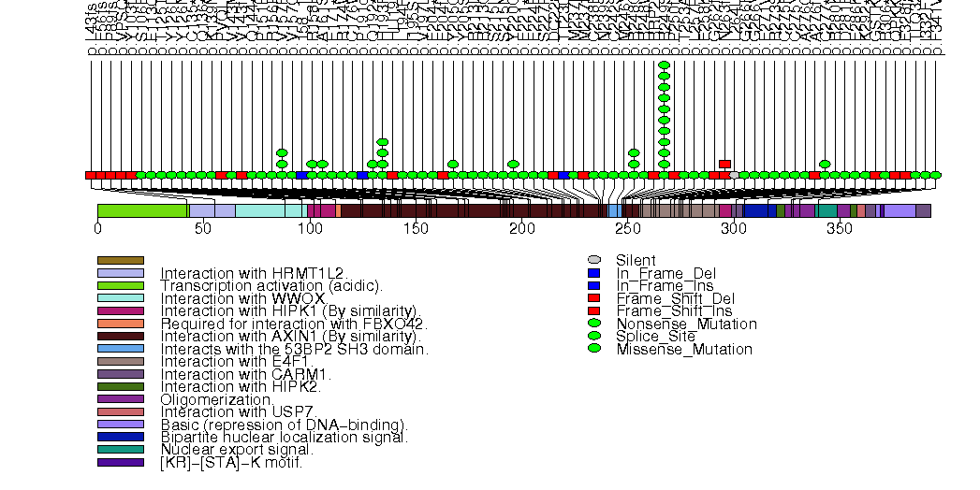Click the Splice_Site legend marker
The width and height of the screenshot is (980, 490).
(593, 336)
